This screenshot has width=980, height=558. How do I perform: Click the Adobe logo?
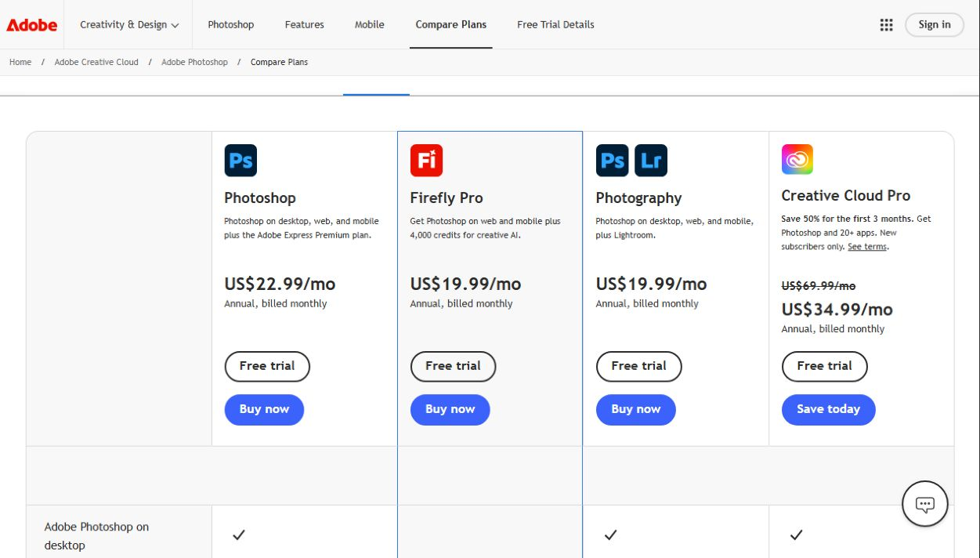click(x=32, y=24)
